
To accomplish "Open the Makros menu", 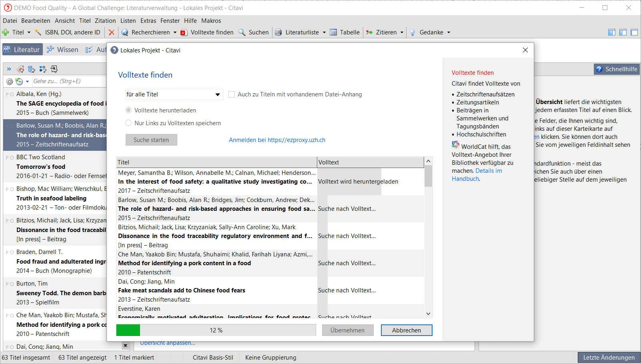I will click(211, 21).
